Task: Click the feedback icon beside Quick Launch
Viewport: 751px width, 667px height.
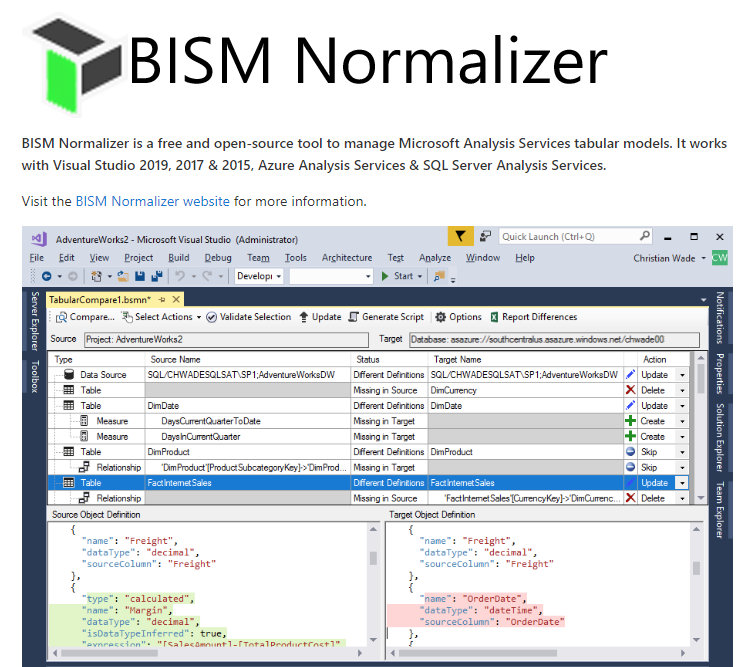Action: coord(486,236)
